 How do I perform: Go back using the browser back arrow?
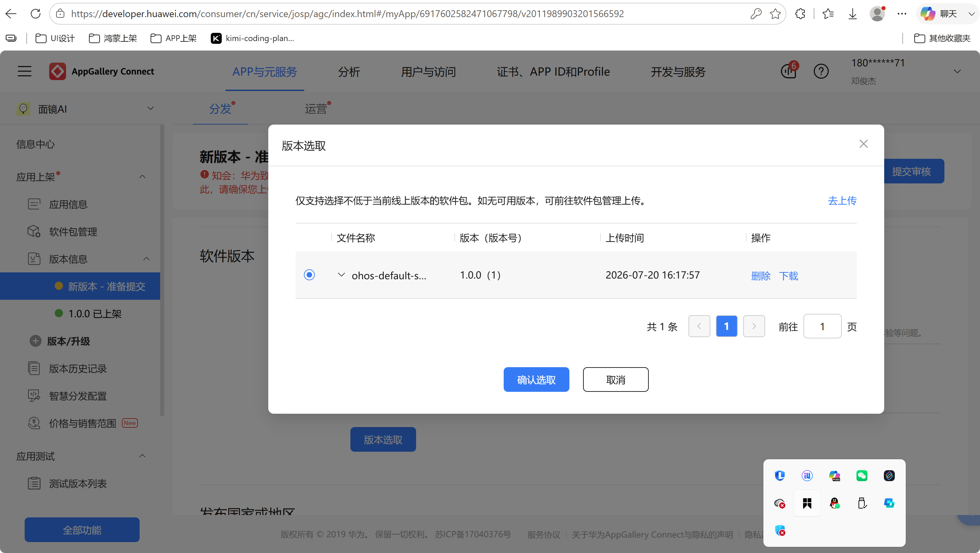11,14
